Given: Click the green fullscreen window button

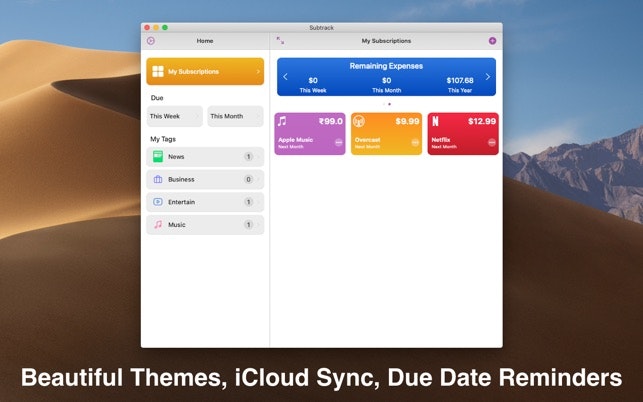Looking at the screenshot, I should pos(165,27).
